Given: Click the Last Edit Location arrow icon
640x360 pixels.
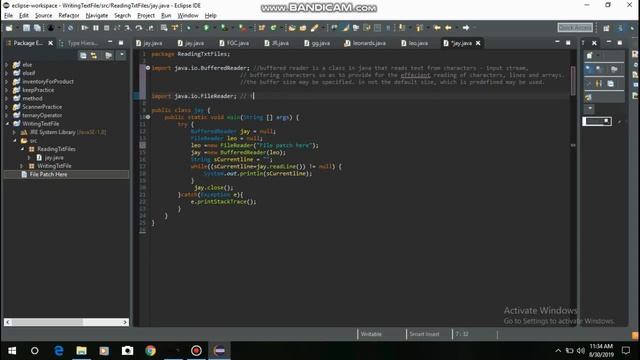Looking at the screenshot, I should pyautogui.click(x=437, y=28).
